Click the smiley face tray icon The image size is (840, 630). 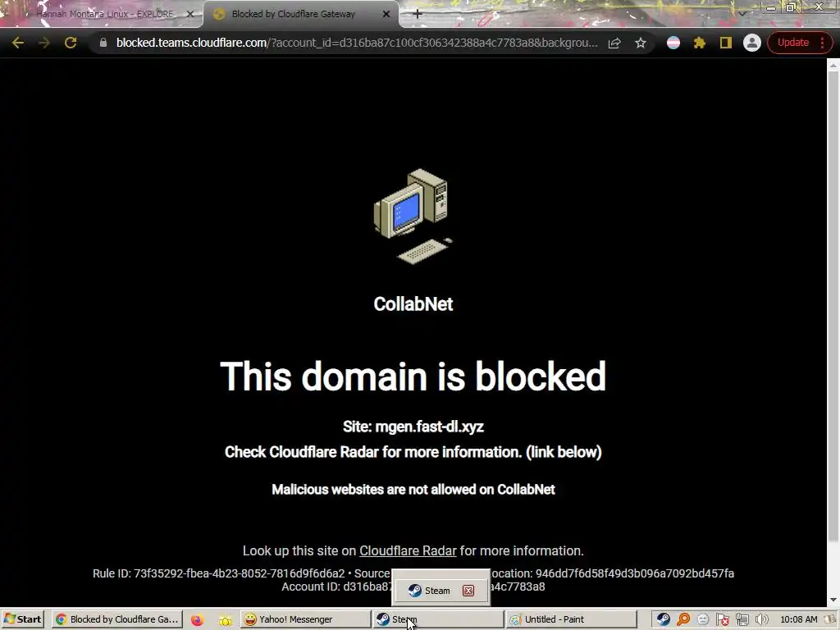[703, 620]
